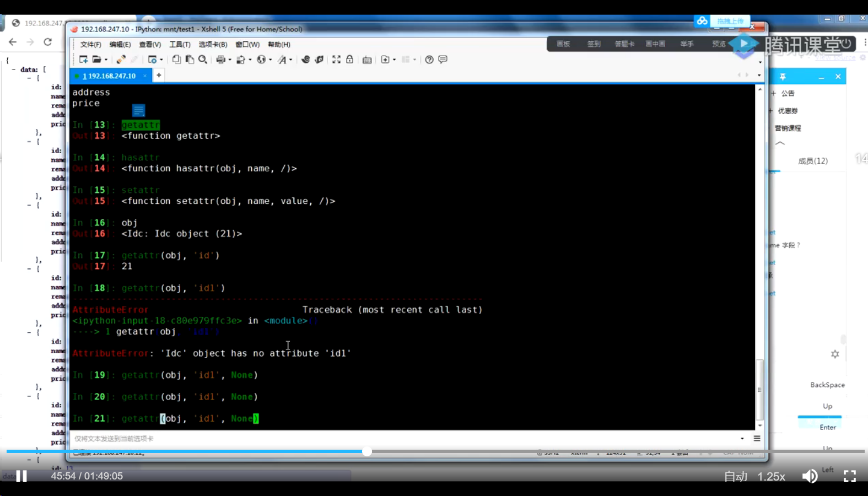Click the 画中画 button
Viewport: 868px width, 496px height.
pos(655,44)
